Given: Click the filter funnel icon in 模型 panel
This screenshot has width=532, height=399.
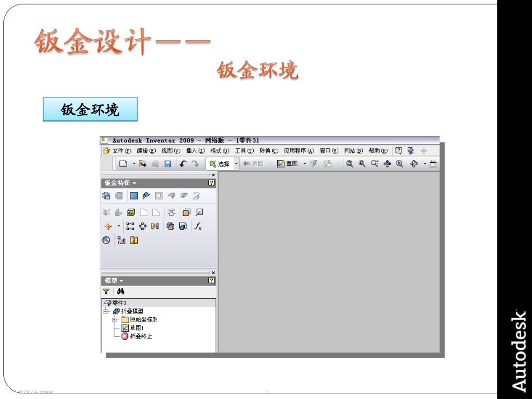Looking at the screenshot, I should pos(106,291).
